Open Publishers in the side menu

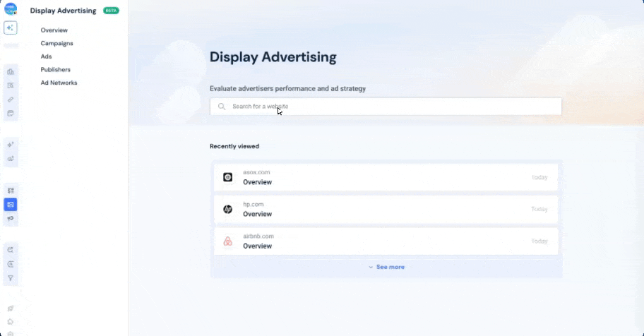pyautogui.click(x=56, y=69)
